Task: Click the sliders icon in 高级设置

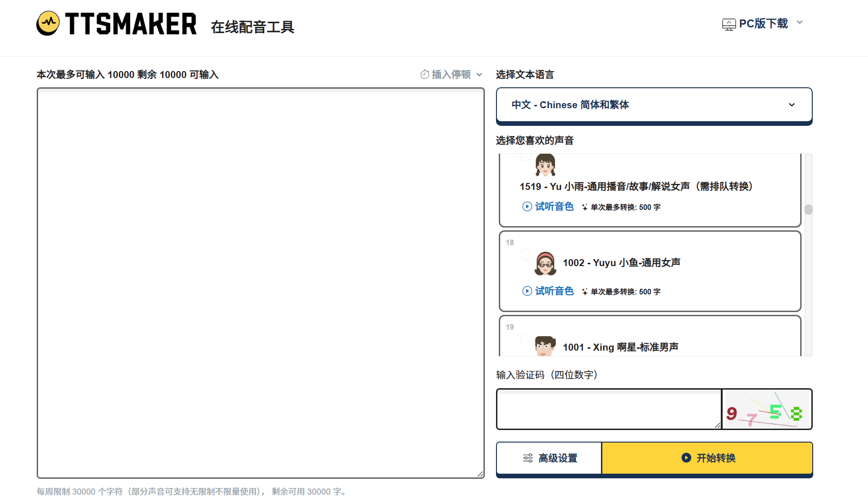Action: point(528,458)
